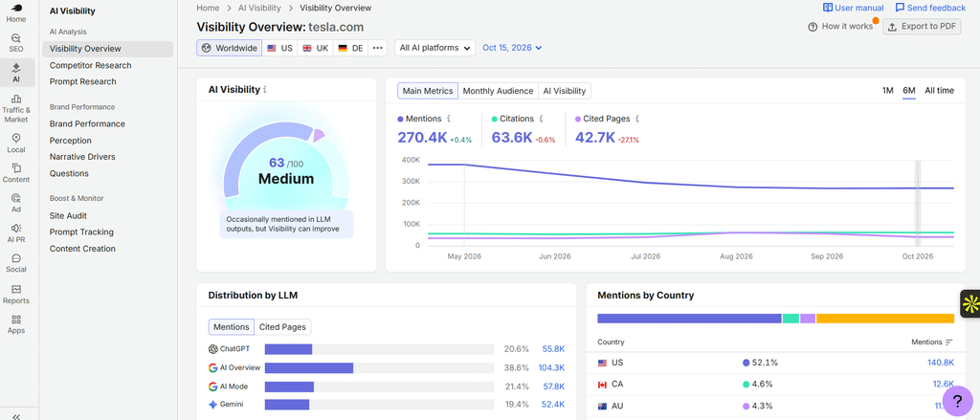980x420 pixels.
Task: Open the AI PR megaphone icon
Action: 16,232
